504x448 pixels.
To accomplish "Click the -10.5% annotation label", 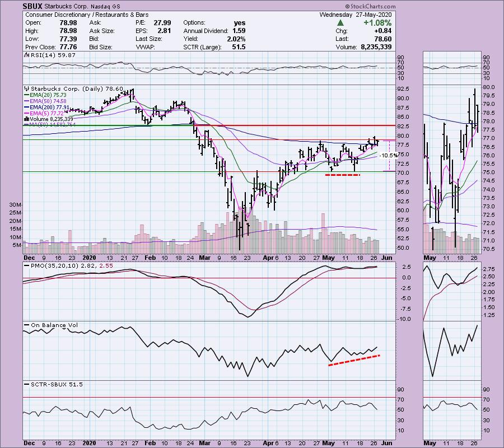I will [388, 156].
